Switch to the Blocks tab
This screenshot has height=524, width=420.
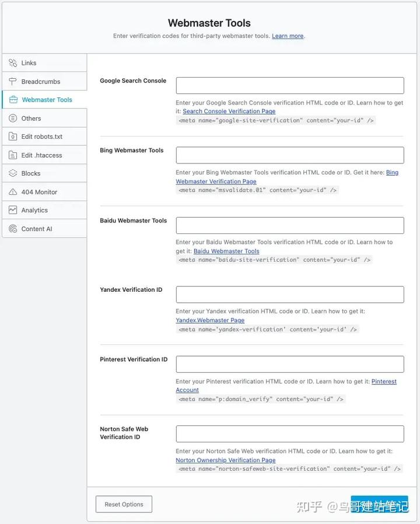[x=44, y=173]
